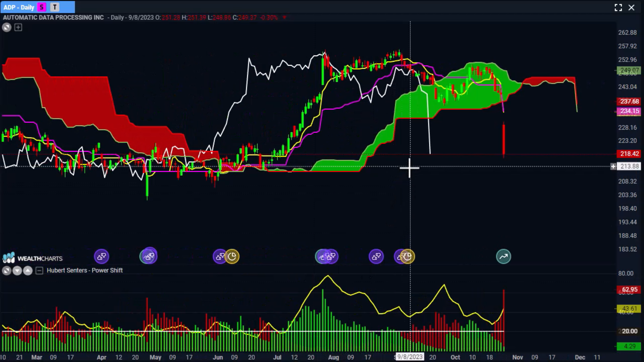
Task: Click the Mar label on time axis
Action: point(37,357)
